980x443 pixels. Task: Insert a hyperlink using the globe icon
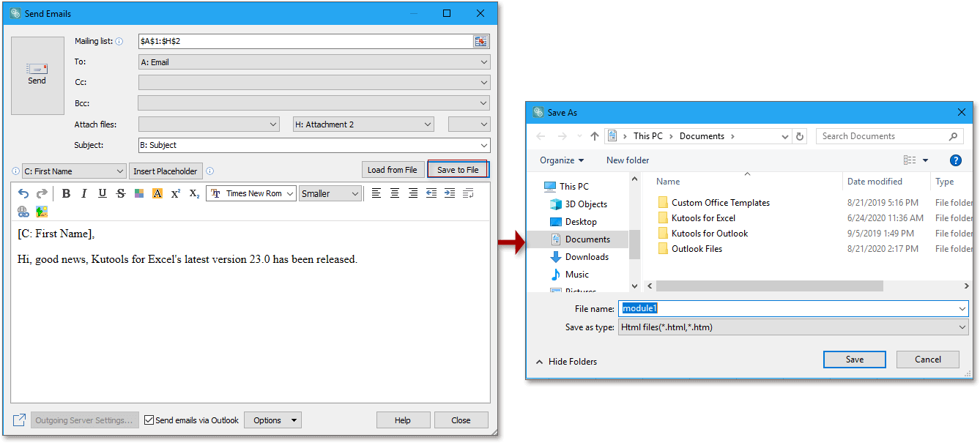pos(23,211)
